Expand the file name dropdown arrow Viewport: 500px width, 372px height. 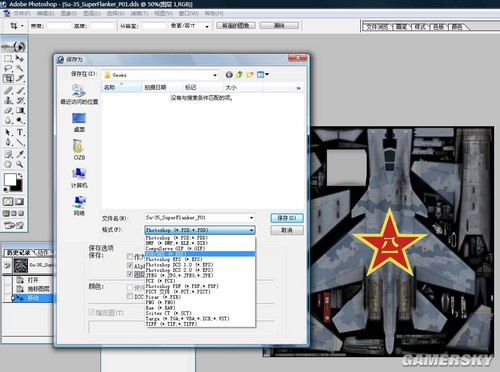point(251,218)
